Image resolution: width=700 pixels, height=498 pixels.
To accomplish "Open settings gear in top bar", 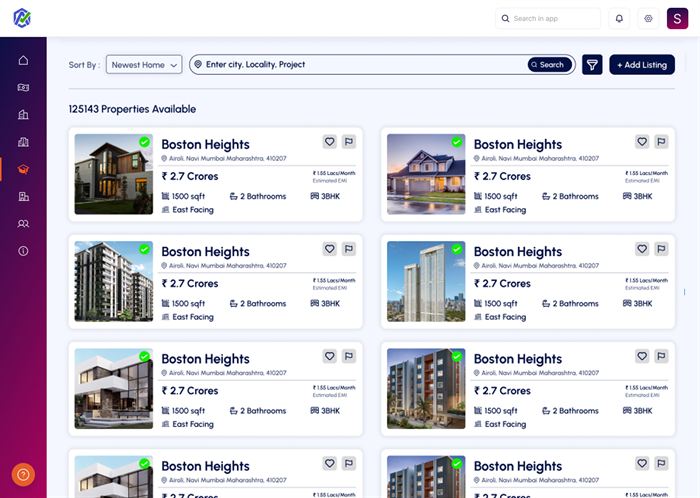I will (648, 18).
